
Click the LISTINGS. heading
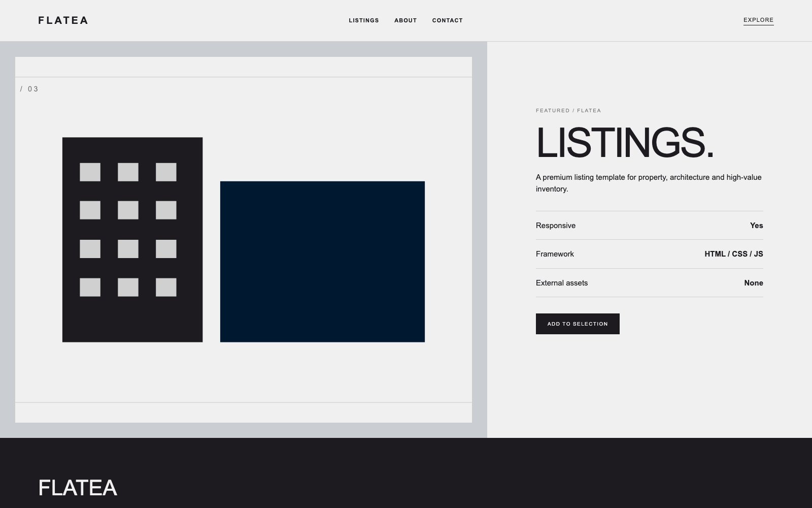tap(625, 142)
